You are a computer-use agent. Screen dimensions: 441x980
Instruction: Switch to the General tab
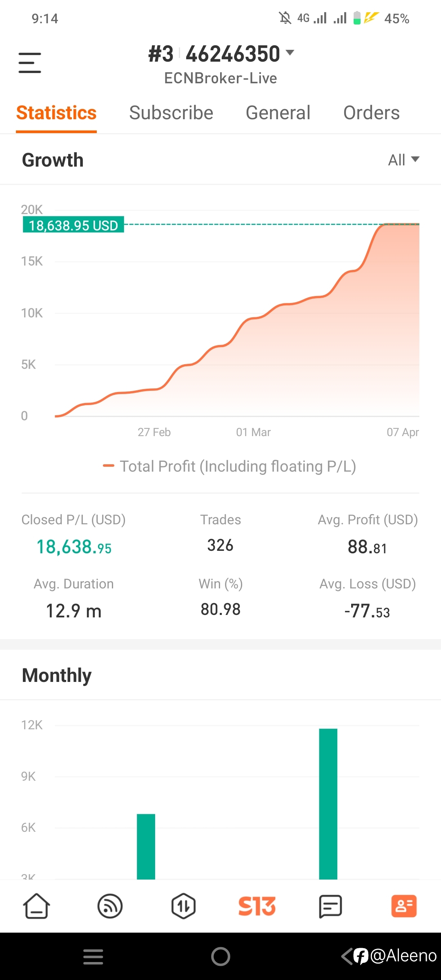pyautogui.click(x=278, y=113)
